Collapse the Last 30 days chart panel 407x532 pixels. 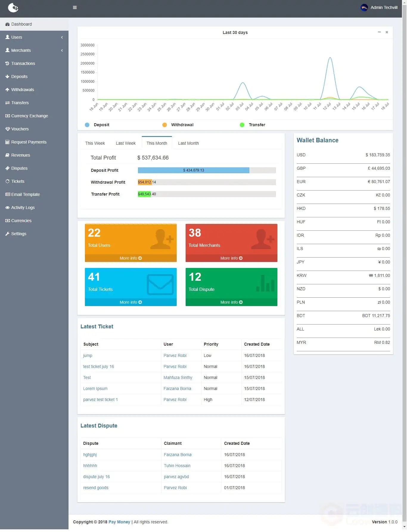click(379, 32)
